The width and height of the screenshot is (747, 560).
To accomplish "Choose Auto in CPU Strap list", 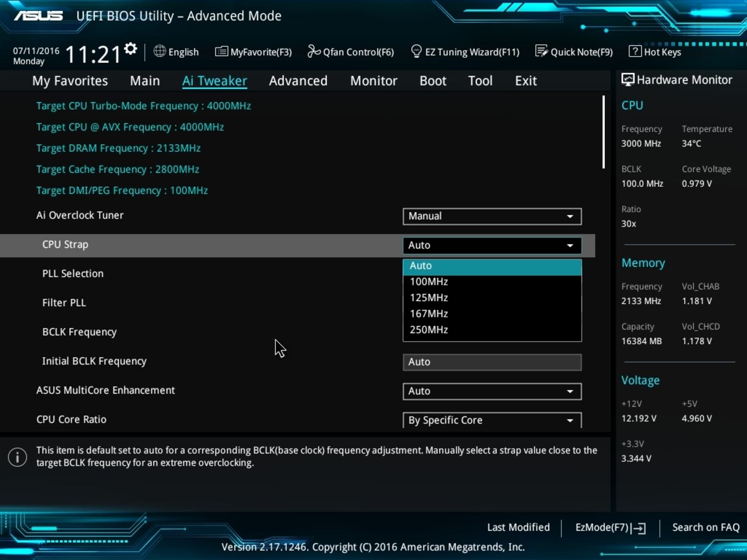I will click(492, 266).
